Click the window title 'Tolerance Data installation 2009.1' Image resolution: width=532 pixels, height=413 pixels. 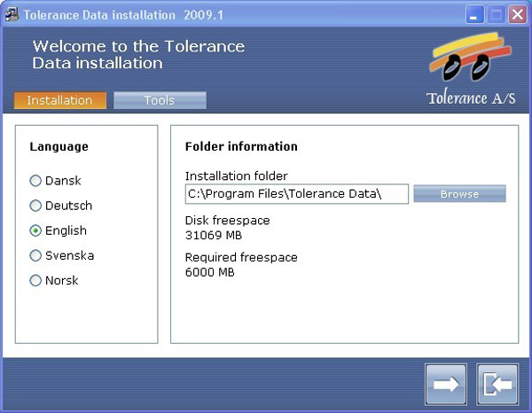123,15
